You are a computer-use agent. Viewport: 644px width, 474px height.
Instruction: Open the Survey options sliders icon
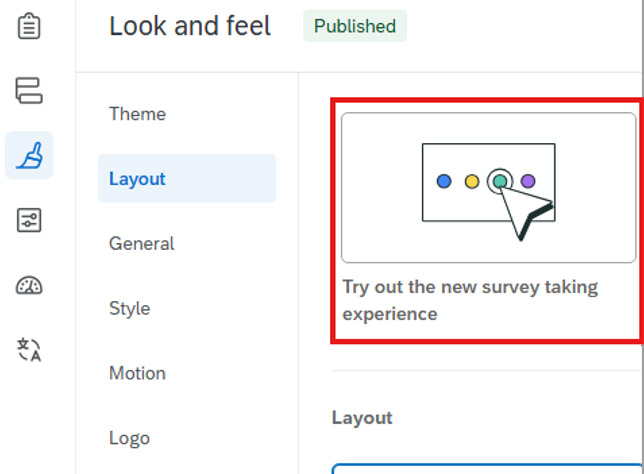tap(29, 220)
